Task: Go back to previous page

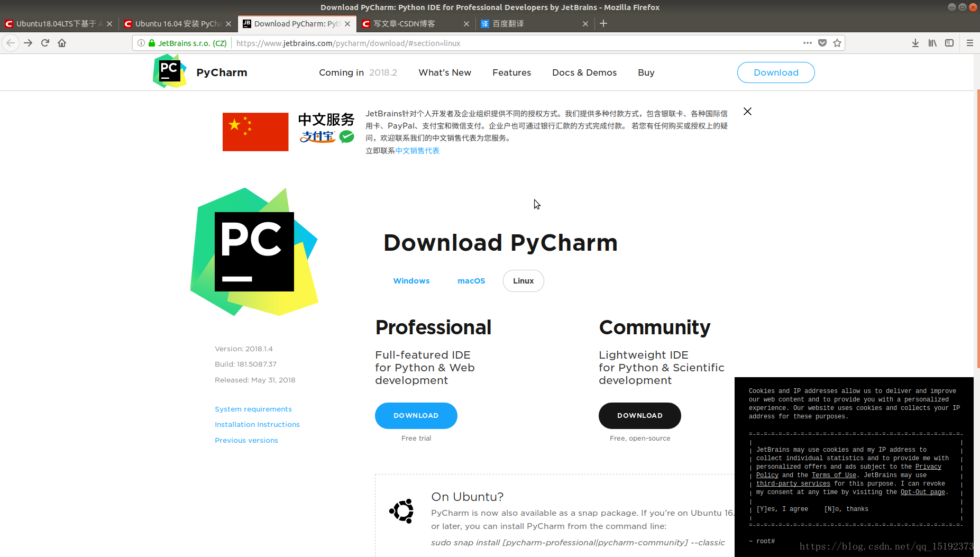Action: [x=11, y=43]
